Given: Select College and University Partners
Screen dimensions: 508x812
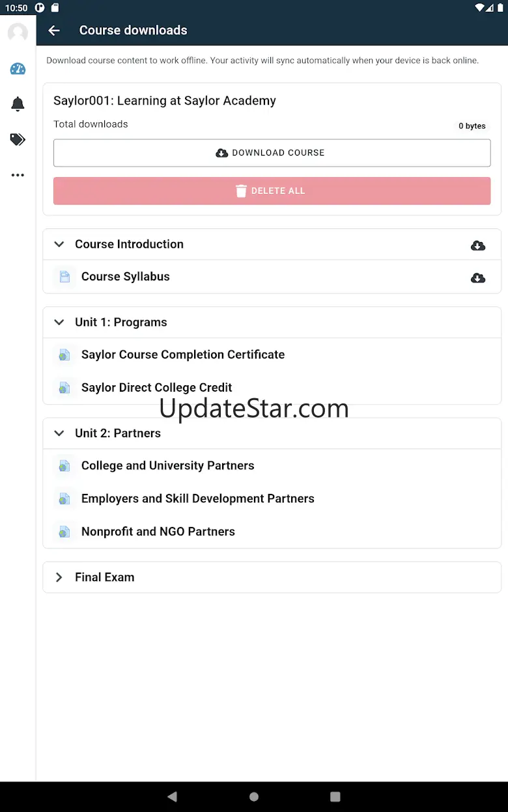Looking at the screenshot, I should [x=167, y=466].
